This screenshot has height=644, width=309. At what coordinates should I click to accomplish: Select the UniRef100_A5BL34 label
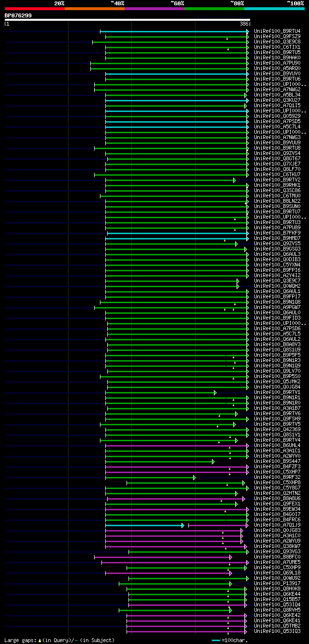click(277, 95)
